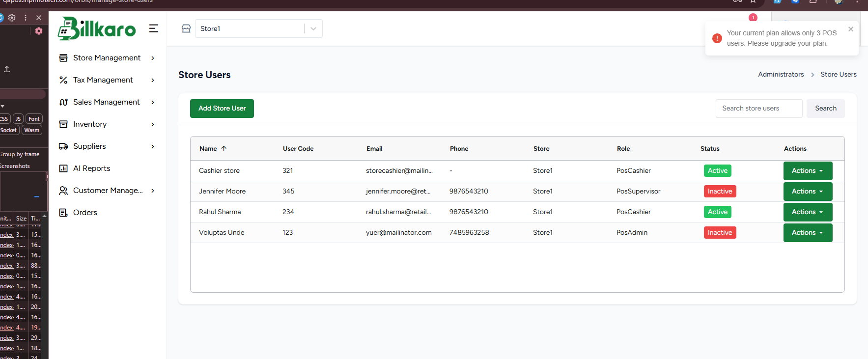Click the Active status badge for Cashier store

pos(718,171)
